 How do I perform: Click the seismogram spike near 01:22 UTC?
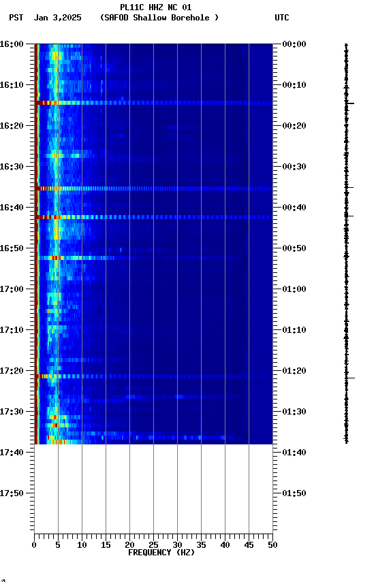tap(349, 378)
